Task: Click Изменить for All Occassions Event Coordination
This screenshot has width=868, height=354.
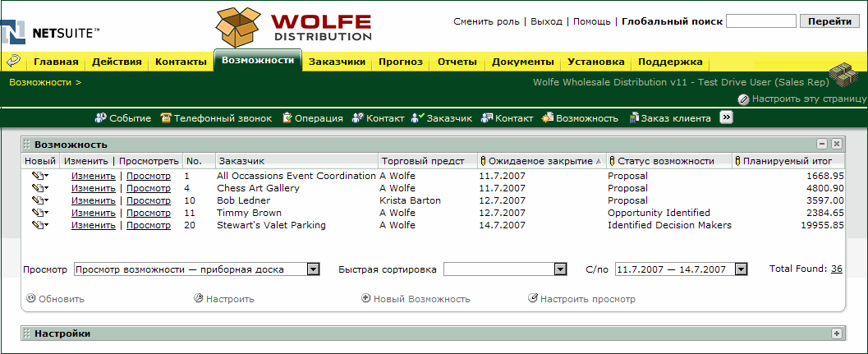Action: [94, 176]
